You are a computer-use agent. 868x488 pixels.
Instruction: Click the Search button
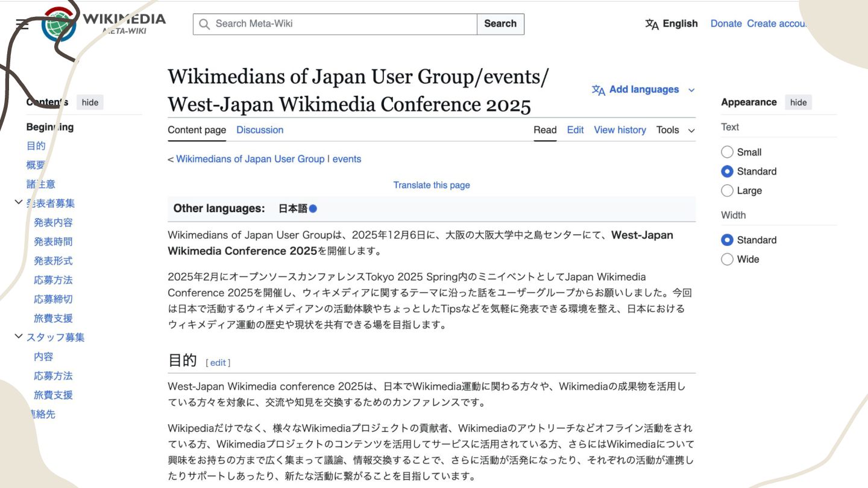coord(500,24)
